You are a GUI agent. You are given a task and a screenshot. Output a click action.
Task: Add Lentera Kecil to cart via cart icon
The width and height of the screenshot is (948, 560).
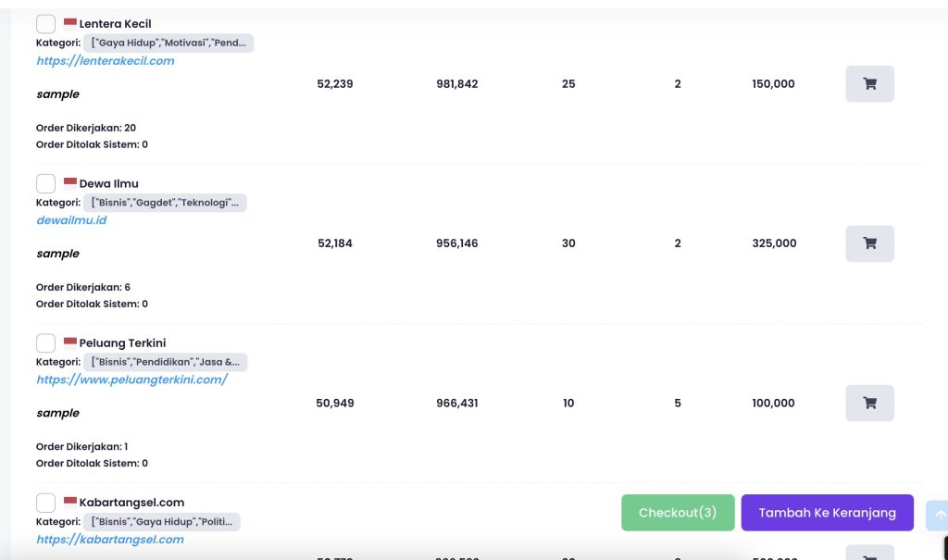[869, 84]
